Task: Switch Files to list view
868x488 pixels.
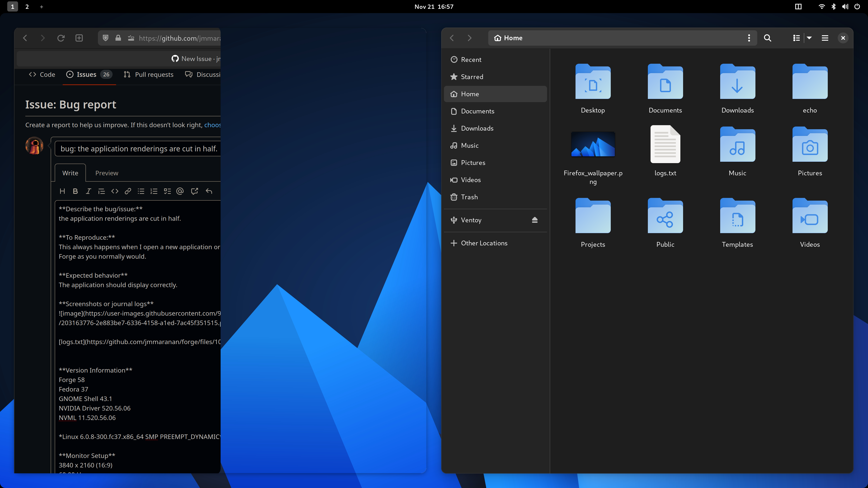Action: click(796, 38)
